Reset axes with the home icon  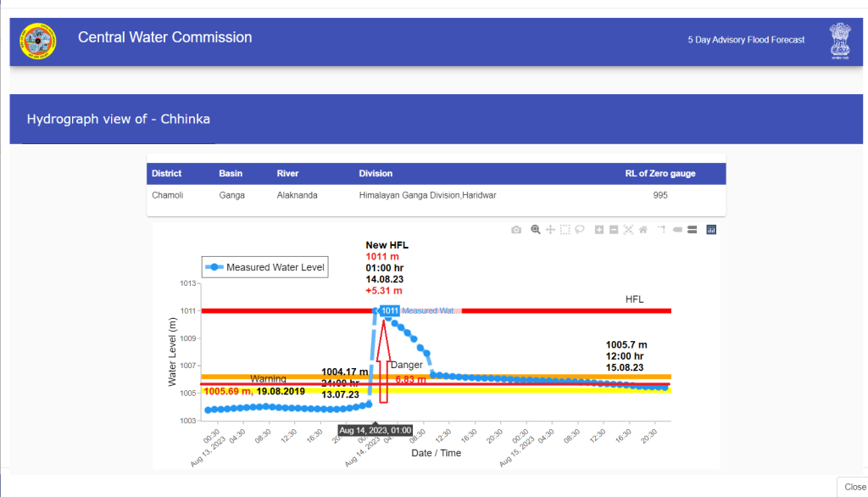(x=643, y=230)
